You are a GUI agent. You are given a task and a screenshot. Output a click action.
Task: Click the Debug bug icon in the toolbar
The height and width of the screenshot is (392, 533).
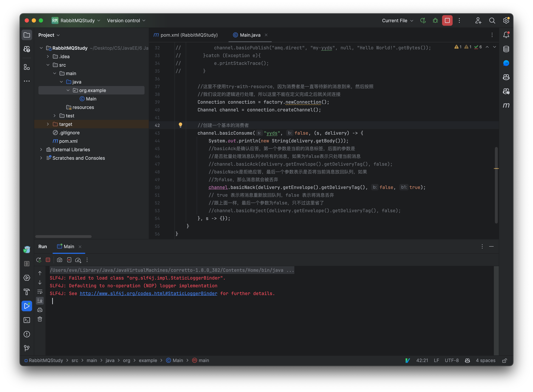pos(435,21)
